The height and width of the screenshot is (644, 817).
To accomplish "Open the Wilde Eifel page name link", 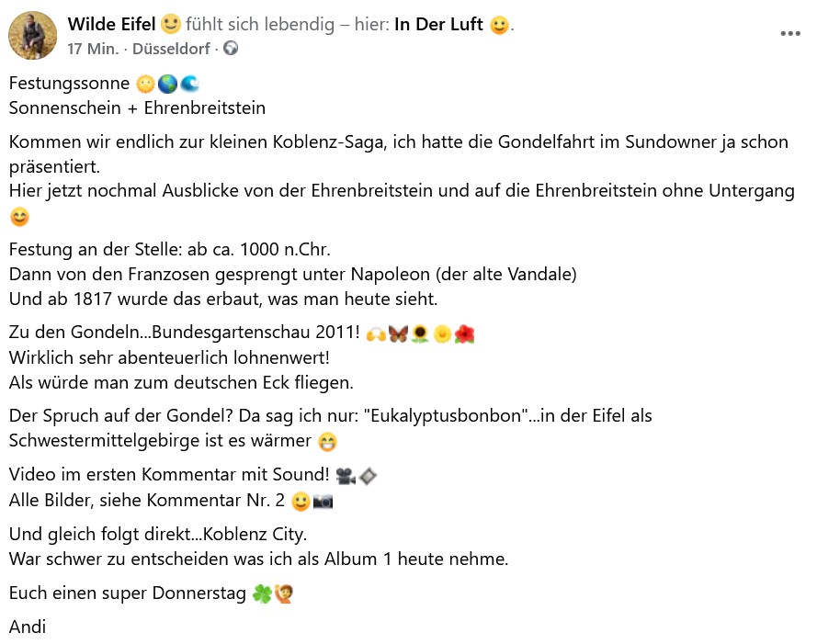I will [111, 24].
